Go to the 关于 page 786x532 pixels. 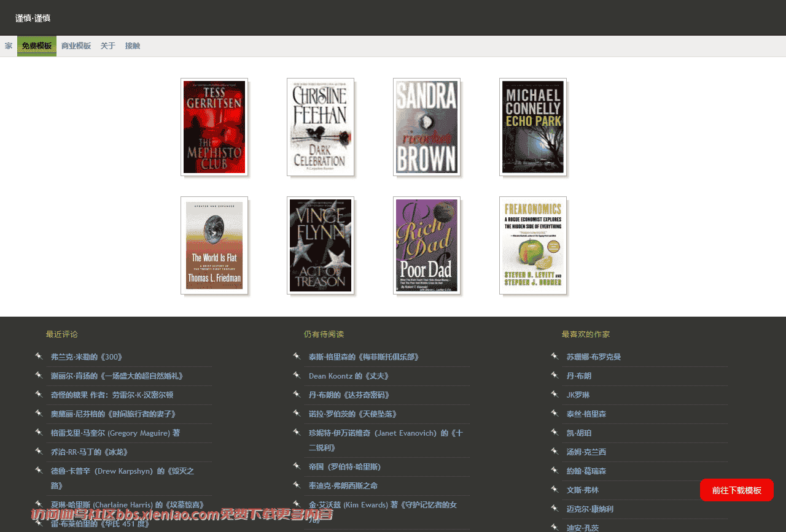pos(108,46)
